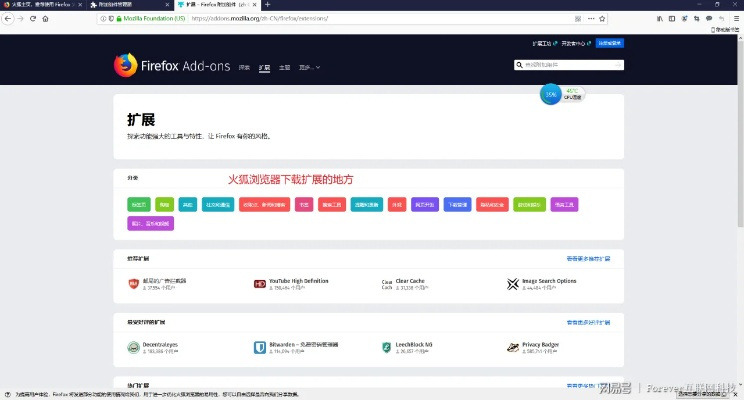Open the Image Search Options title link
The height and width of the screenshot is (400, 744).
click(x=549, y=281)
